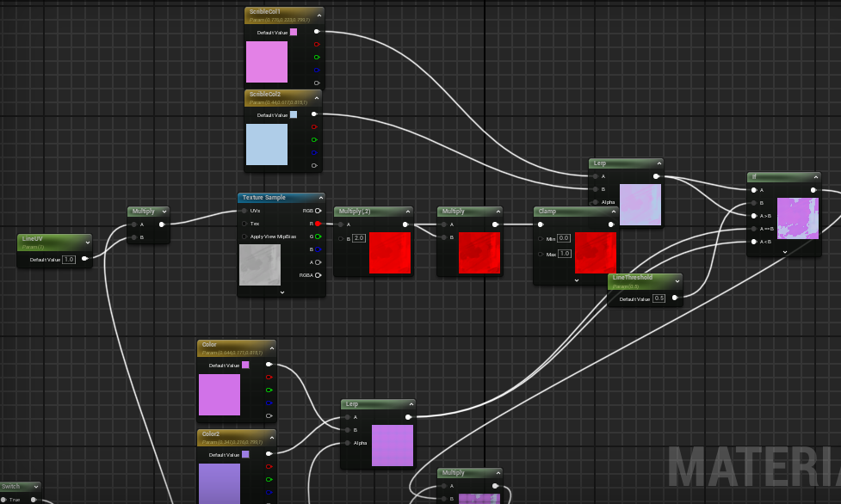Toggle the Apply View MipBias pin
The width and height of the screenshot is (841, 504).
pos(244,237)
